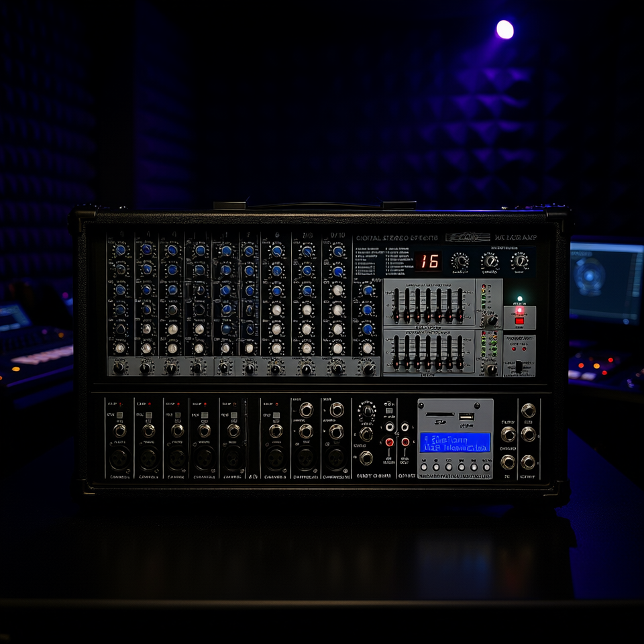The height and width of the screenshot is (644, 644).
Task: Click the small knob above the RCA jacks
Action: [367, 410]
